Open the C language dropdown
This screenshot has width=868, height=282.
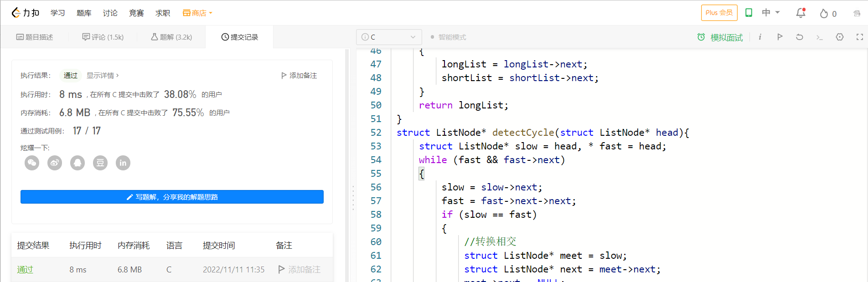(x=389, y=37)
